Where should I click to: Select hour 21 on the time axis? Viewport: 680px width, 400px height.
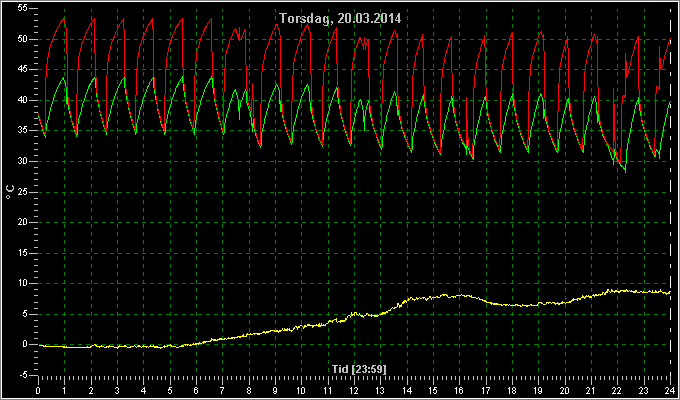[x=591, y=389]
